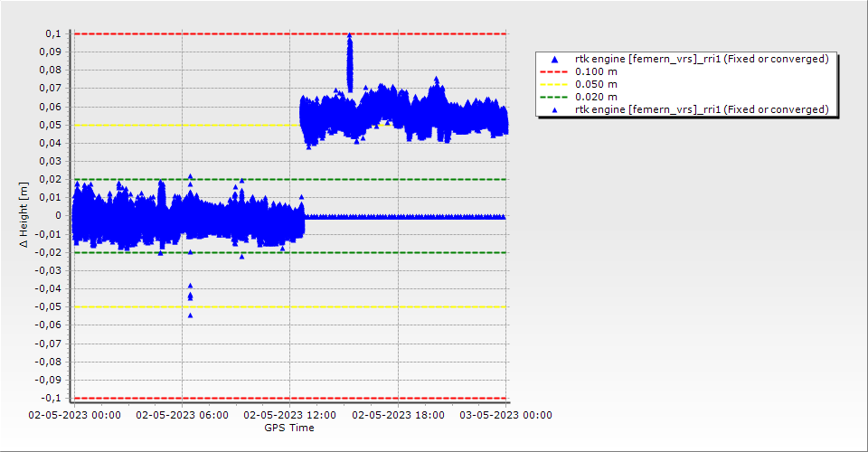This screenshot has height=452, width=868.
Task: Click the last rtk engine legend text
Action: point(702,109)
